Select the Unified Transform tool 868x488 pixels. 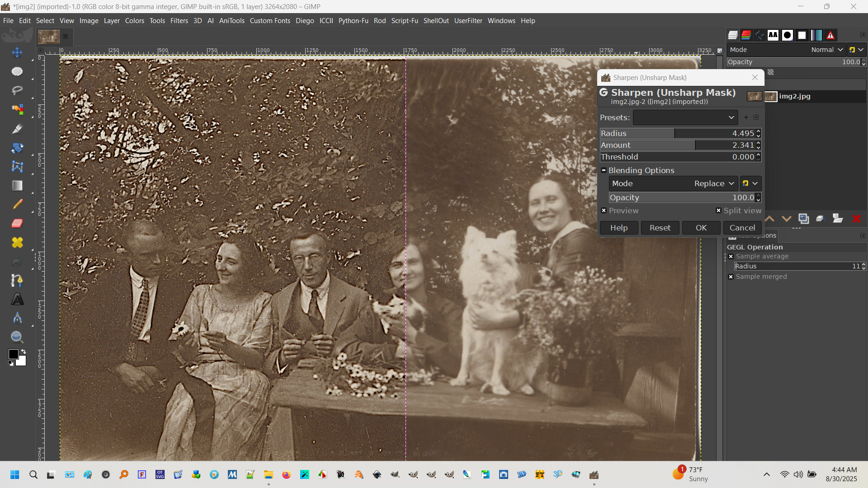(x=17, y=148)
